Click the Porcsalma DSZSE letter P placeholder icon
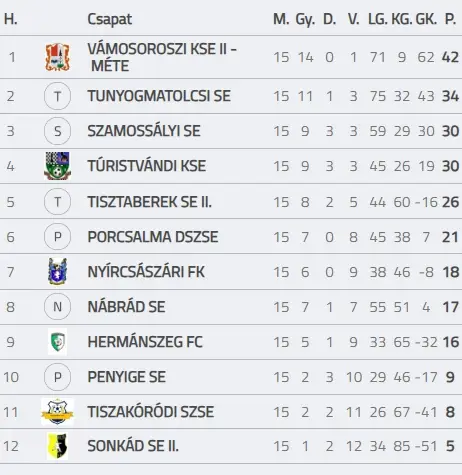The image size is (462, 475). [57, 237]
